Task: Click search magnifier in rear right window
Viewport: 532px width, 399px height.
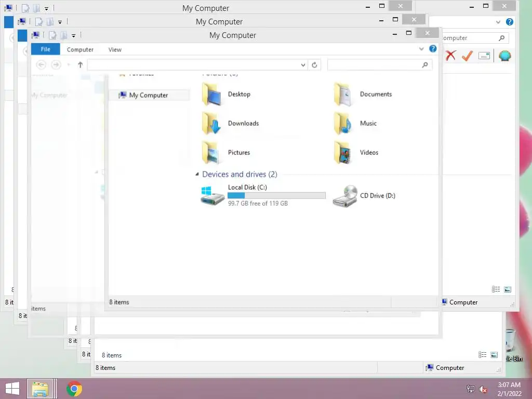Action: 502,38
